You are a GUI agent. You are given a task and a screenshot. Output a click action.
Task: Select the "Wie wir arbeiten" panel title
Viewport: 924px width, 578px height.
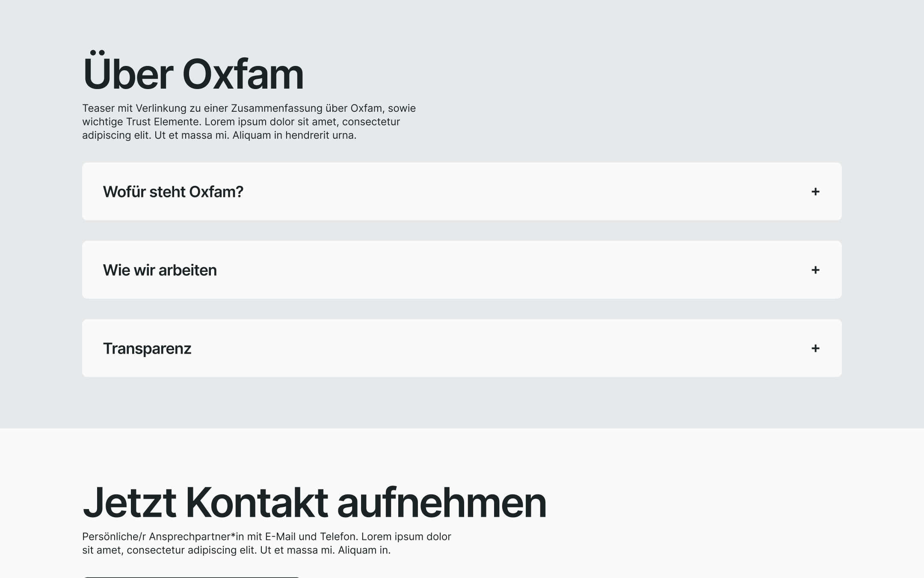(160, 270)
